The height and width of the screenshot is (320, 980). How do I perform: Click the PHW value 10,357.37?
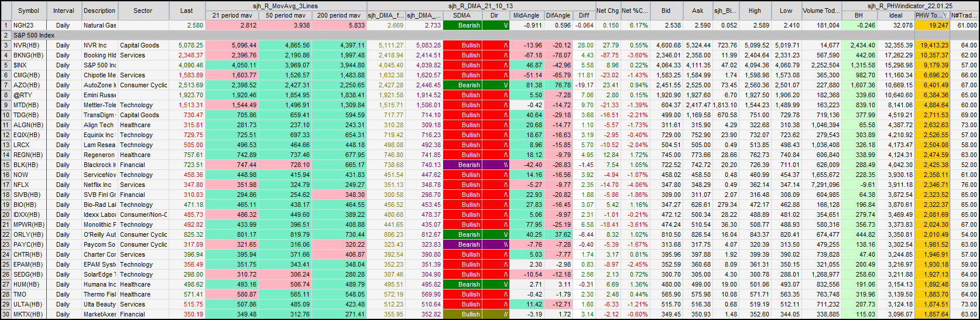point(932,55)
